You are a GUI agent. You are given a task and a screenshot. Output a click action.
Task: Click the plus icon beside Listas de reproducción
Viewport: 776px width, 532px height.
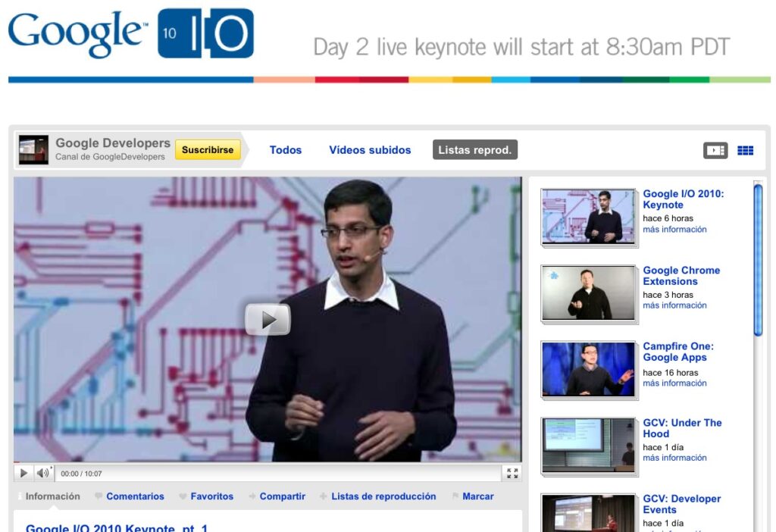(323, 496)
